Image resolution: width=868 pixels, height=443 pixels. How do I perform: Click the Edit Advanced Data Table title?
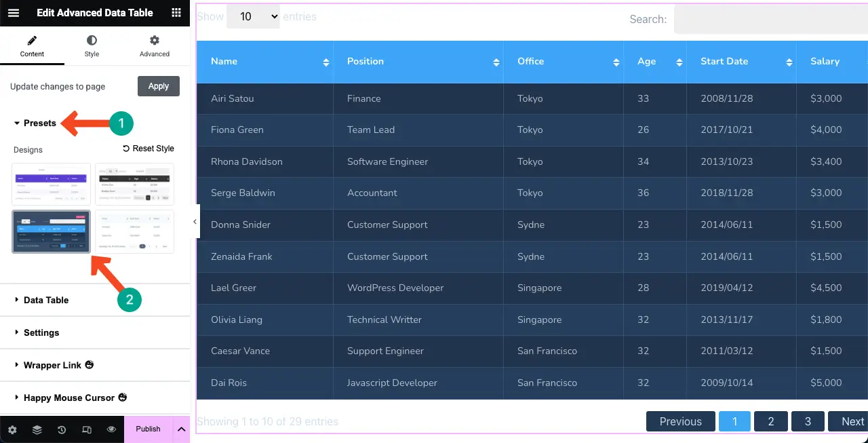point(95,13)
